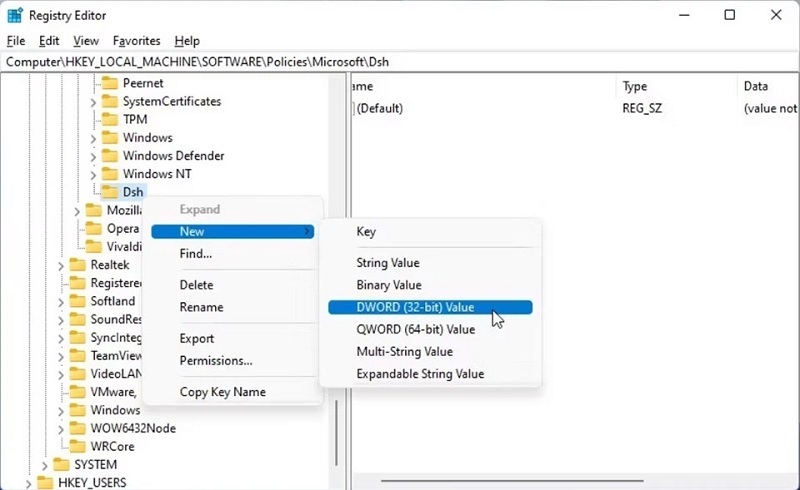800x490 pixels.
Task: Select the TPM key folder icon
Action: click(109, 120)
